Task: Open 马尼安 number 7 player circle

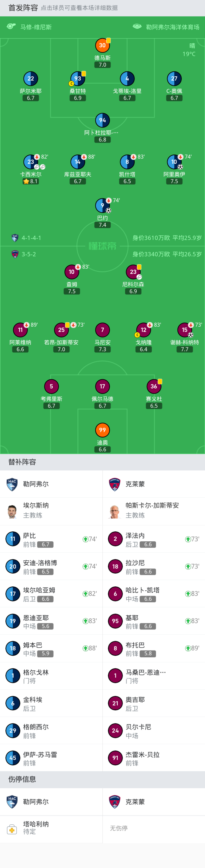Action: (102, 330)
